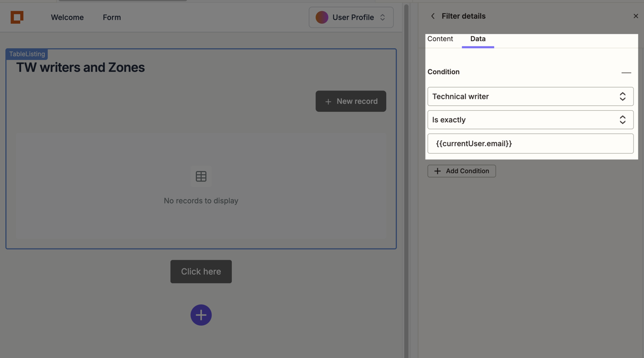Click the User Profile avatar circle
Screen dimensions: 644x358
click(322, 17)
